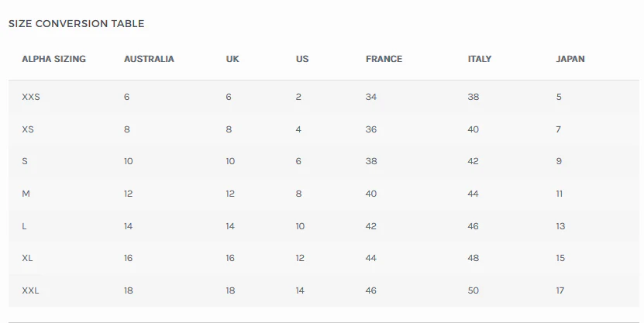Click the XS size row label
The image size is (644, 323).
coord(28,129)
